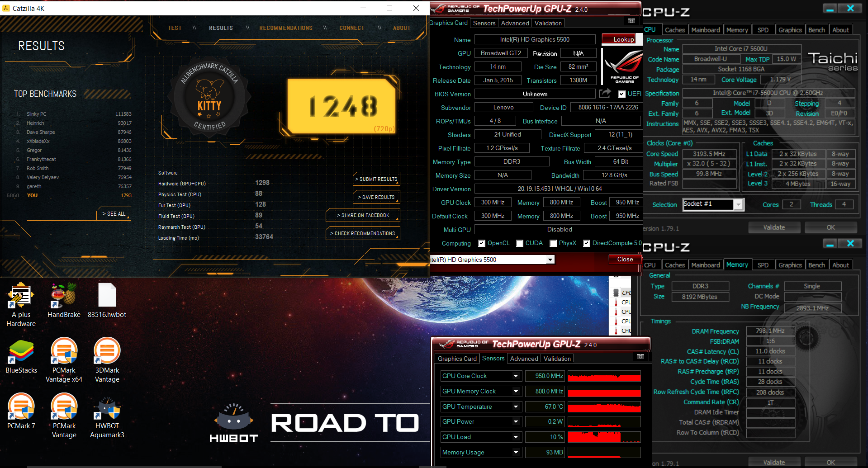Viewport: 868px width, 468px height.
Task: Click the GPU Core Clock red history graph
Action: [604, 376]
